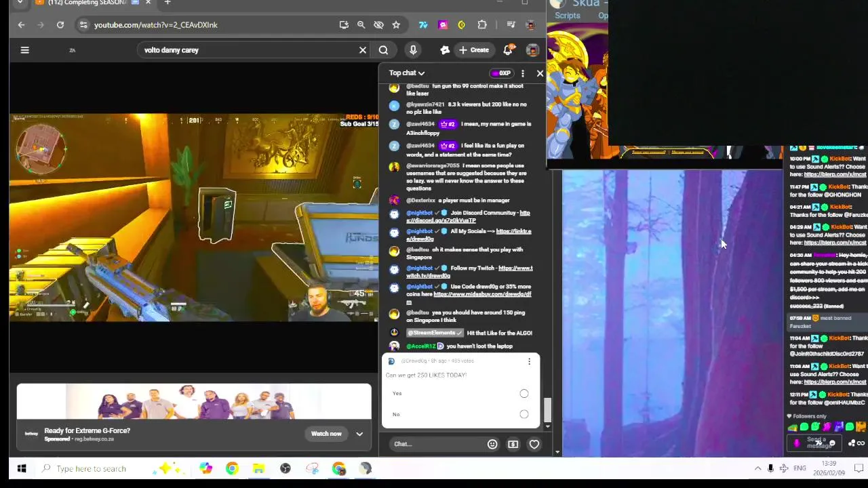Send a heart reaction in chat

(x=534, y=445)
